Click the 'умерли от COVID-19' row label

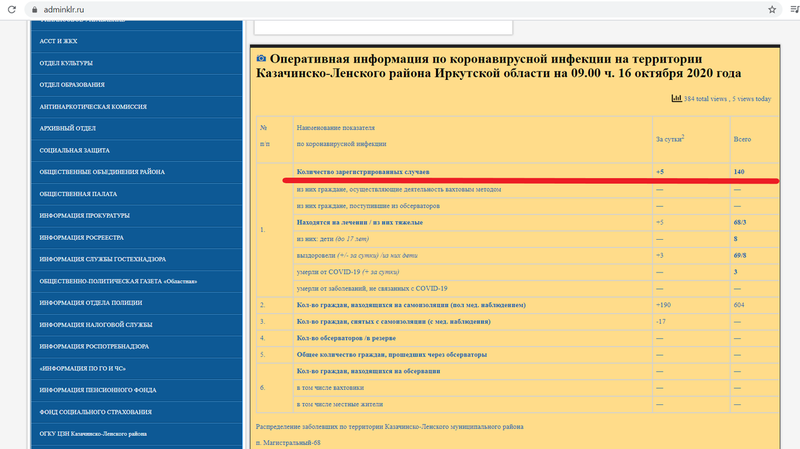click(348, 272)
